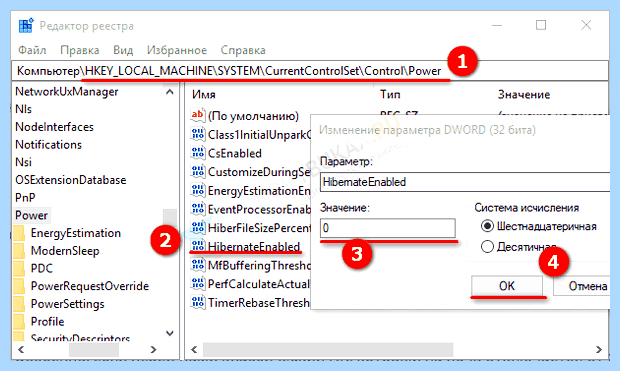The image size is (620, 371).
Task: Open the Вид menu
Action: [x=123, y=50]
